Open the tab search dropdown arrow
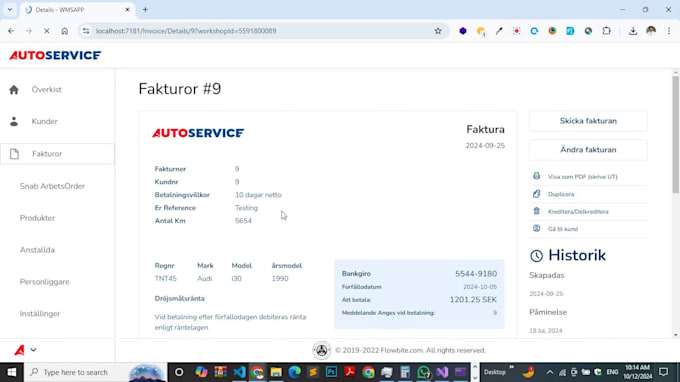The height and width of the screenshot is (382, 680). click(10, 10)
